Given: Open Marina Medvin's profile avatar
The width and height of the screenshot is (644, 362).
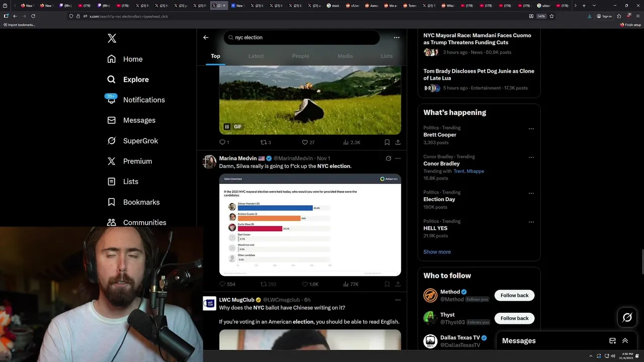Looking at the screenshot, I should (209, 161).
